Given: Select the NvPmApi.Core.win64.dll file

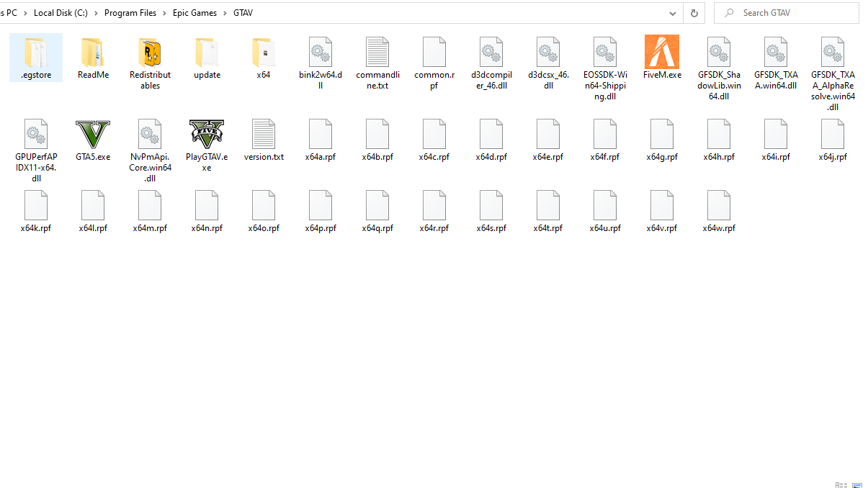Looking at the screenshot, I should pos(150,150).
